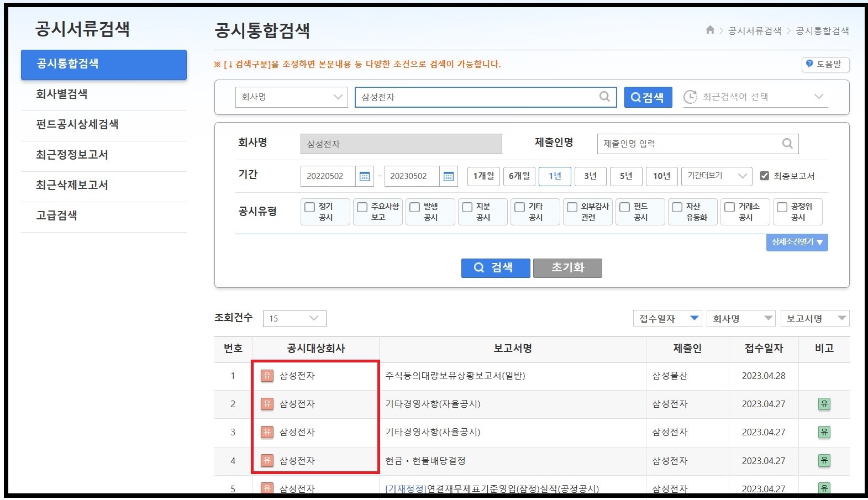Image resolution: width=868 pixels, height=500 pixels.
Task: Toggle the 기타공시 checkbox
Action: click(x=519, y=207)
